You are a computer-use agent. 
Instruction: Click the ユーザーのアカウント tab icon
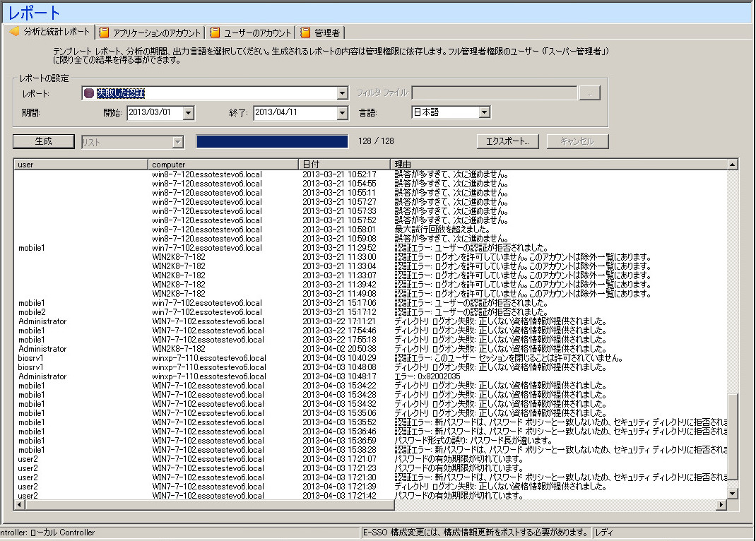215,32
